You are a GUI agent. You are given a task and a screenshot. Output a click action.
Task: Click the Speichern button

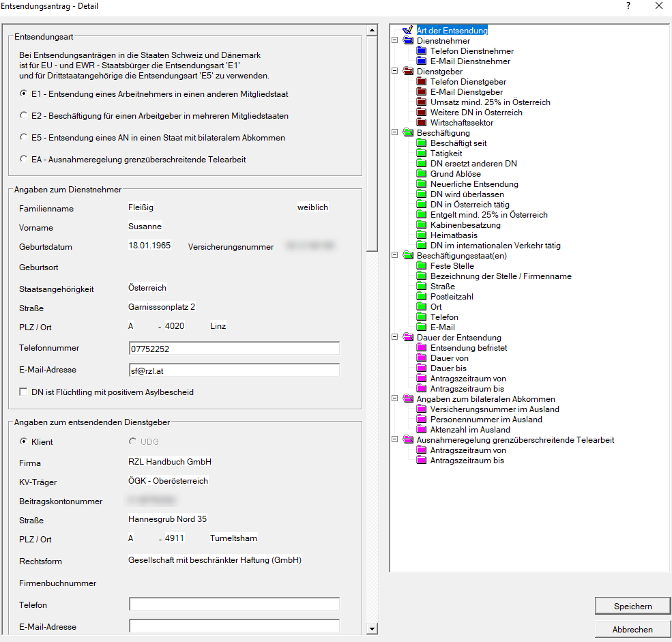click(x=632, y=606)
